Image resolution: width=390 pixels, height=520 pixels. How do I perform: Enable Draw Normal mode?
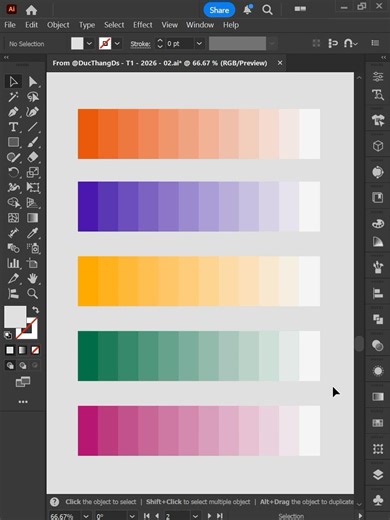click(10, 365)
